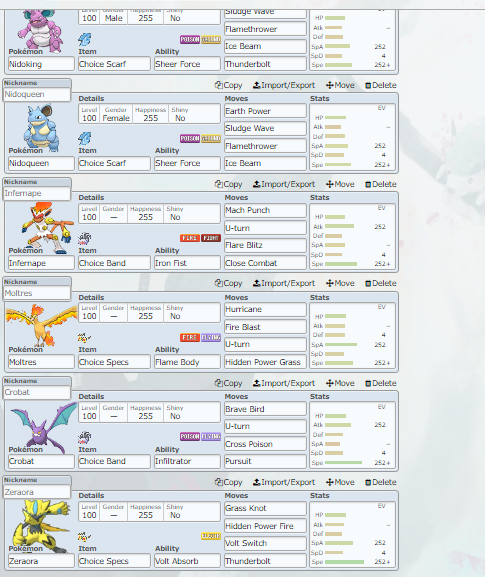
Task: Select the Zeraora nickname field
Action: [37, 492]
